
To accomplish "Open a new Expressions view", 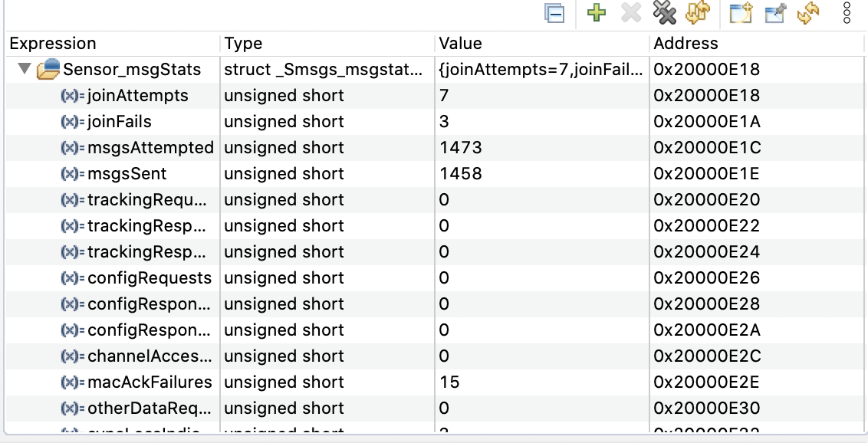I will tap(741, 14).
